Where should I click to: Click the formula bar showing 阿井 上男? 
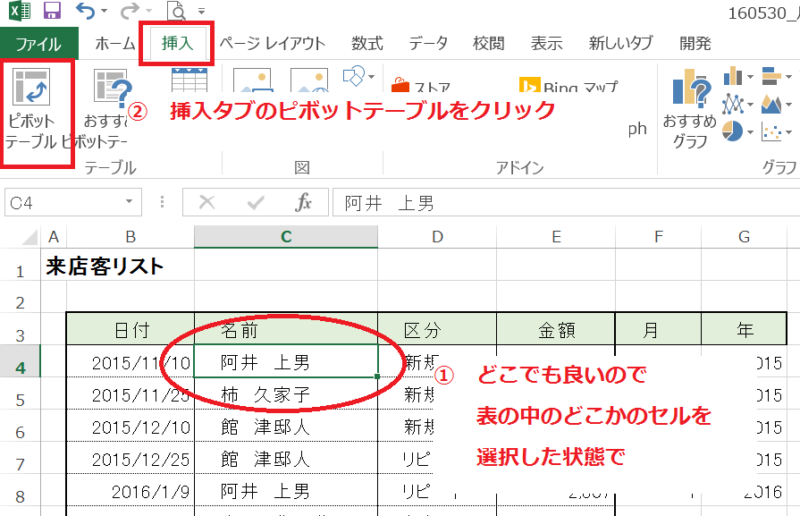pyautogui.click(x=566, y=203)
